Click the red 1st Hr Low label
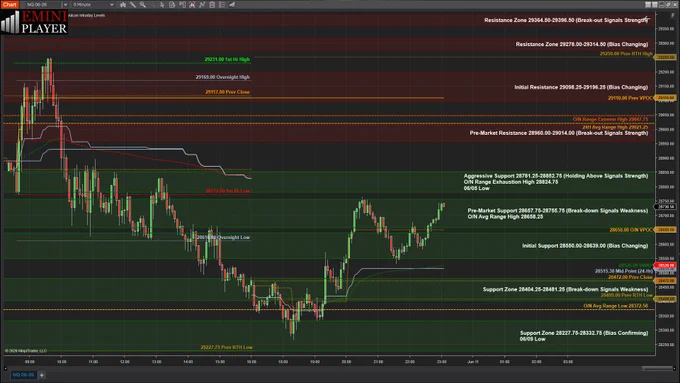 click(227, 191)
